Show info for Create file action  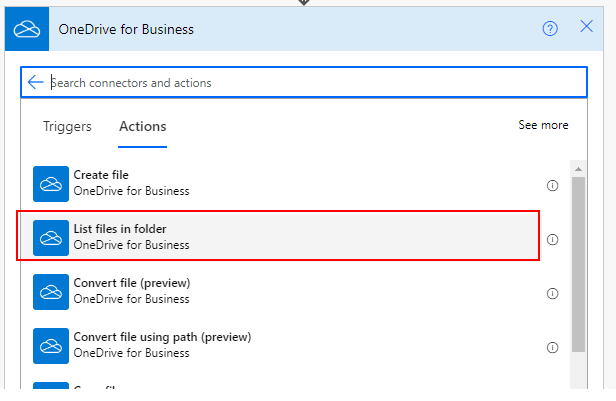[552, 185]
